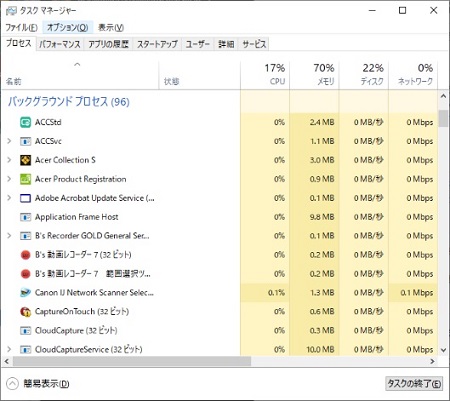Sort by the 17% CPU column header
Viewport: 450px width, 401px height.
tap(265, 75)
